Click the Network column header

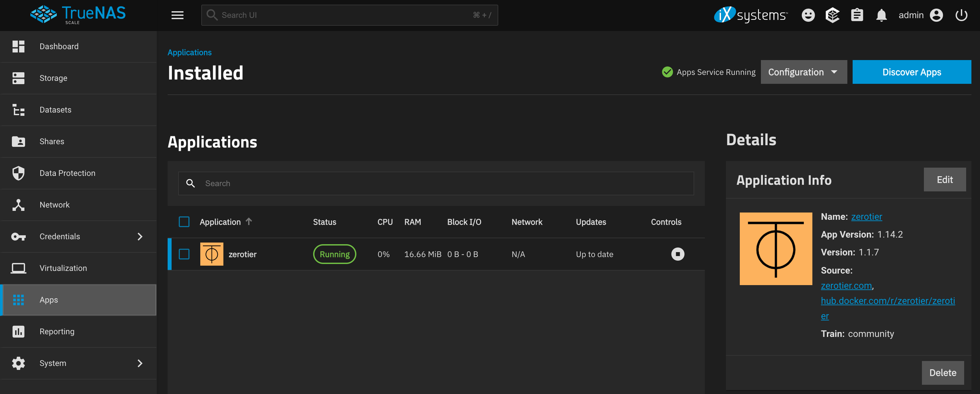pyautogui.click(x=527, y=222)
